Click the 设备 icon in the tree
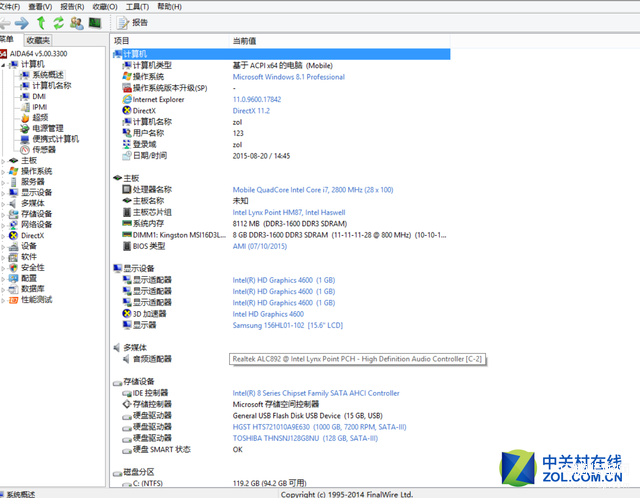The width and height of the screenshot is (640, 498). pos(13,246)
